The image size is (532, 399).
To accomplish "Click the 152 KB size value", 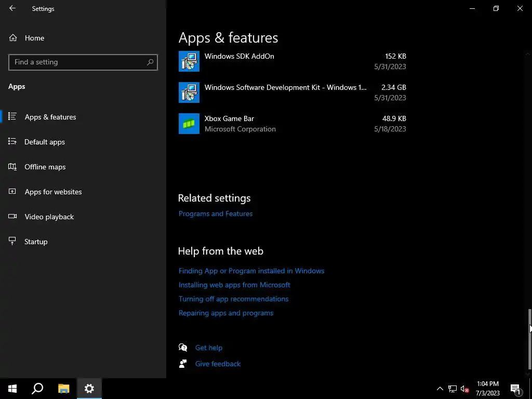I will (395, 56).
